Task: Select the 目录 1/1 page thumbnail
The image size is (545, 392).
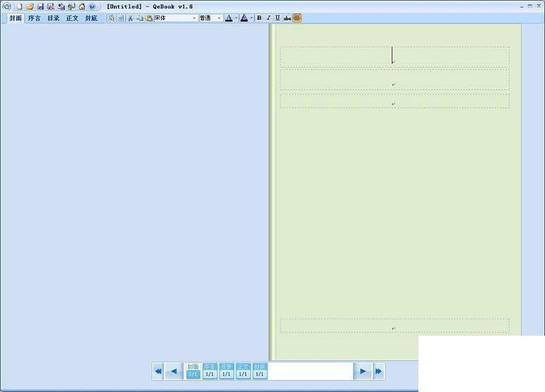Action: [226, 371]
